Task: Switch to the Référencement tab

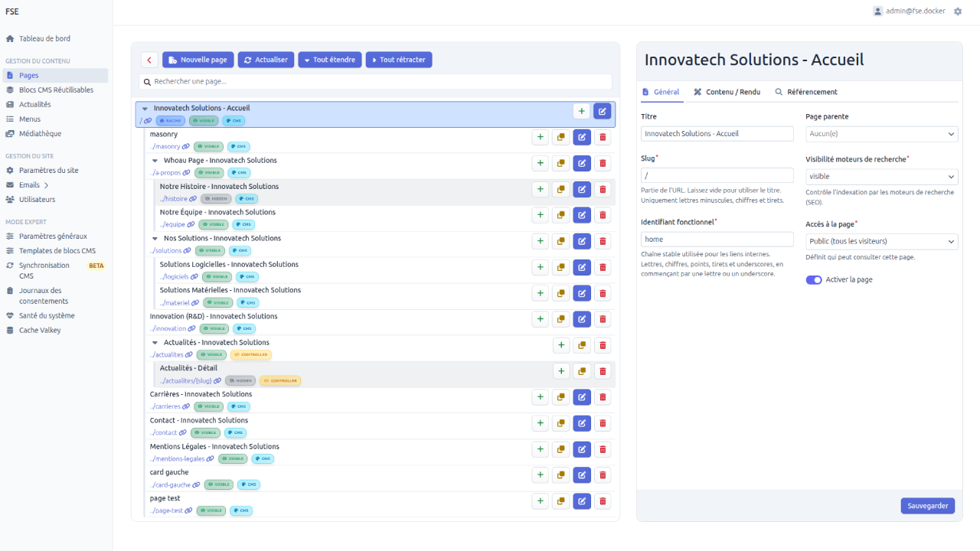Action: pyautogui.click(x=806, y=92)
